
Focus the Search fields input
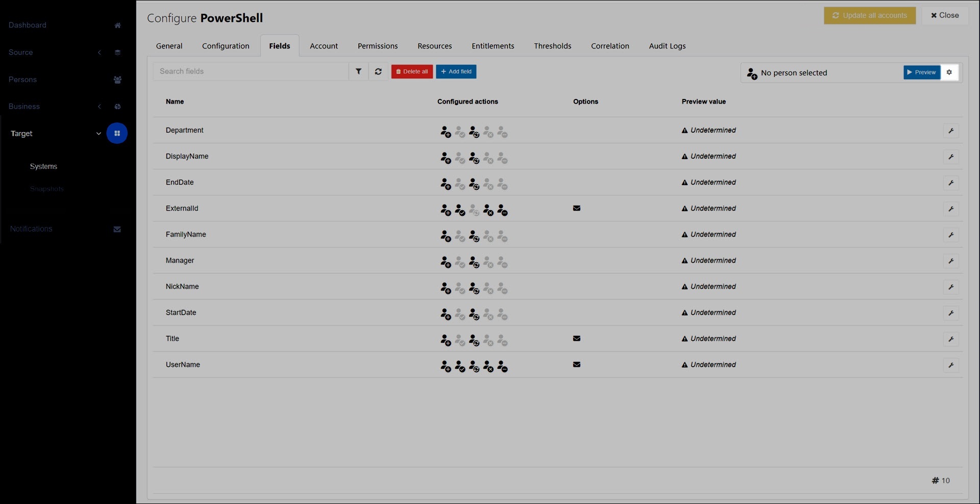(251, 71)
